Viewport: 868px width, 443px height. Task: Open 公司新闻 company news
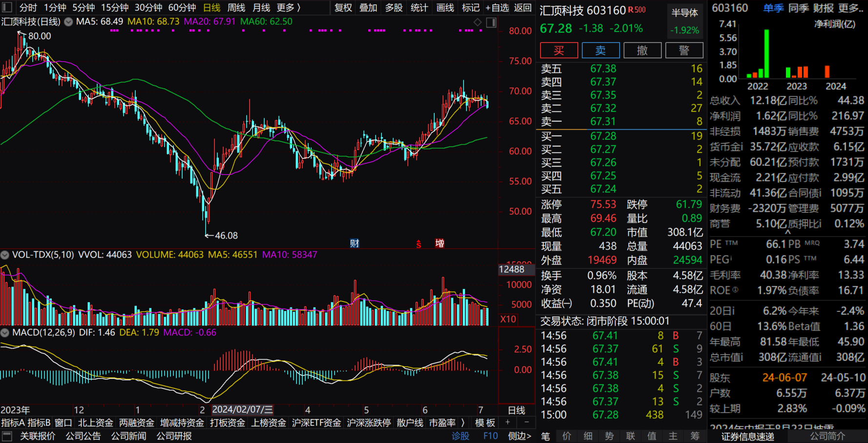pos(128,436)
